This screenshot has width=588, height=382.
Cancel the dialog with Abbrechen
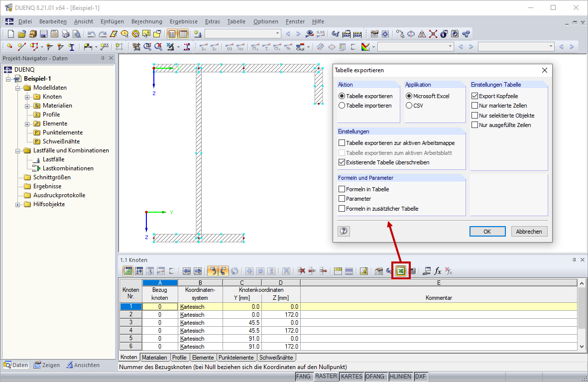pos(528,231)
